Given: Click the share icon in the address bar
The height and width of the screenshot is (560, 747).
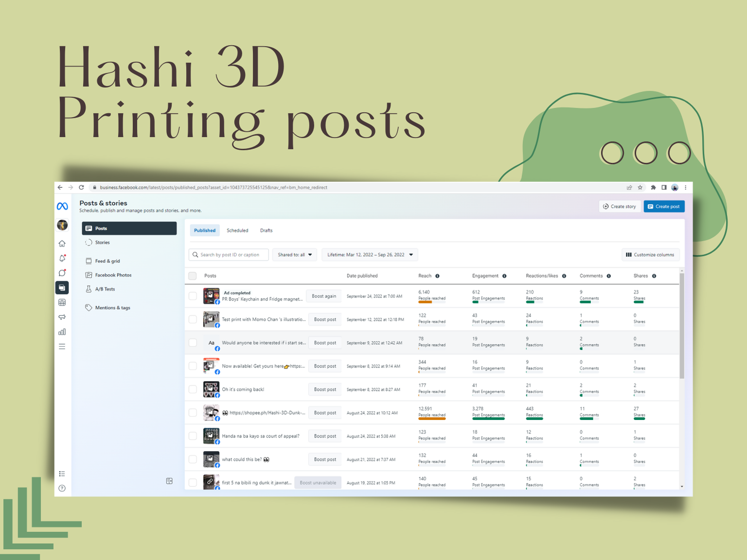Looking at the screenshot, I should pyautogui.click(x=629, y=187).
